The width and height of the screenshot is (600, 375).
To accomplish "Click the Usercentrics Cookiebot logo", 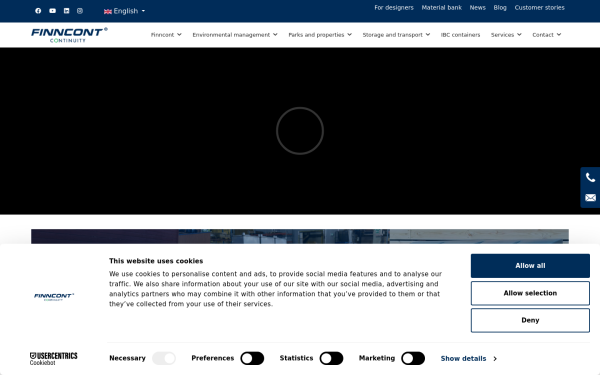I will [x=54, y=359].
